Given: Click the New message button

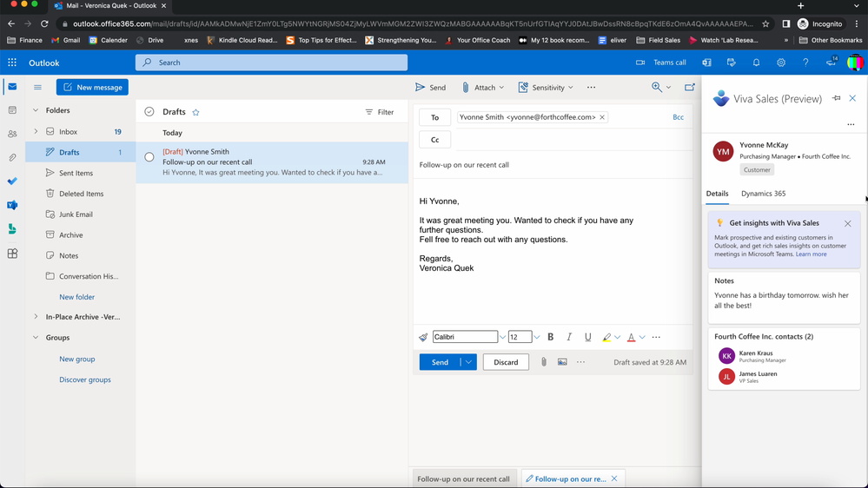Looking at the screenshot, I should click(x=92, y=87).
